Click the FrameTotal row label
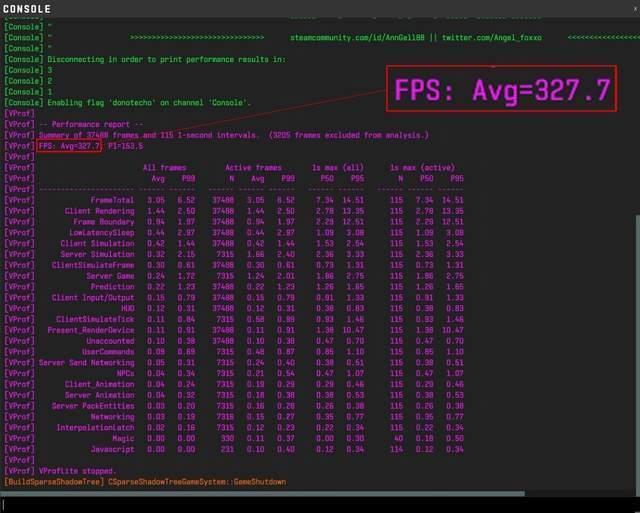 (112, 200)
